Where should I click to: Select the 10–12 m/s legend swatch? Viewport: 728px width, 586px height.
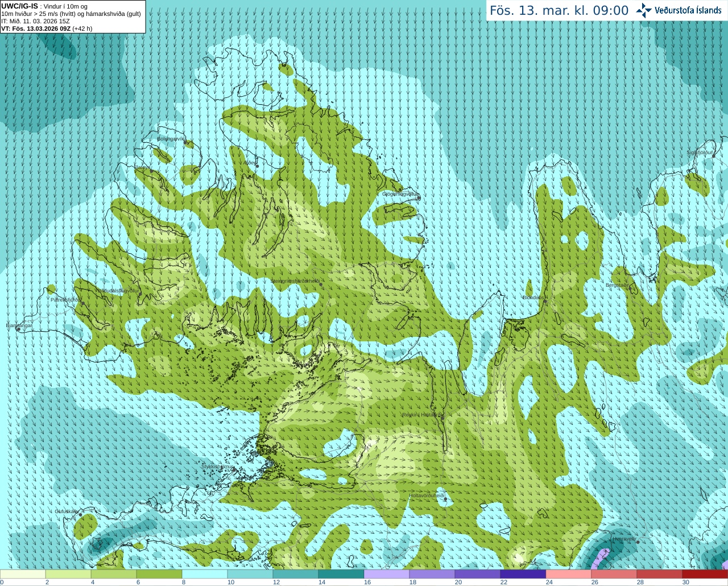coord(250,574)
